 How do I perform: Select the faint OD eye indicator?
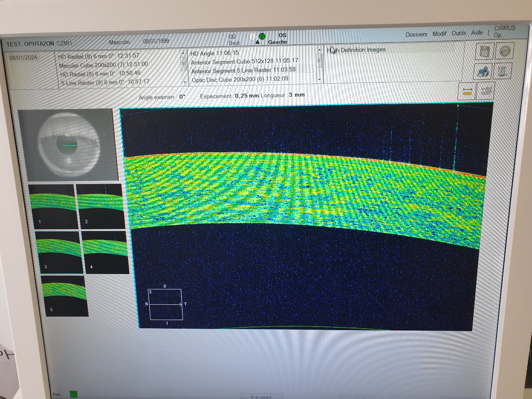click(x=252, y=36)
